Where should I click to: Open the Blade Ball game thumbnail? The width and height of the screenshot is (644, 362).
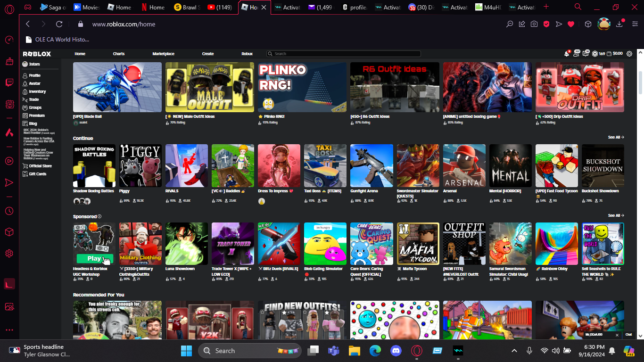pyautogui.click(x=117, y=87)
